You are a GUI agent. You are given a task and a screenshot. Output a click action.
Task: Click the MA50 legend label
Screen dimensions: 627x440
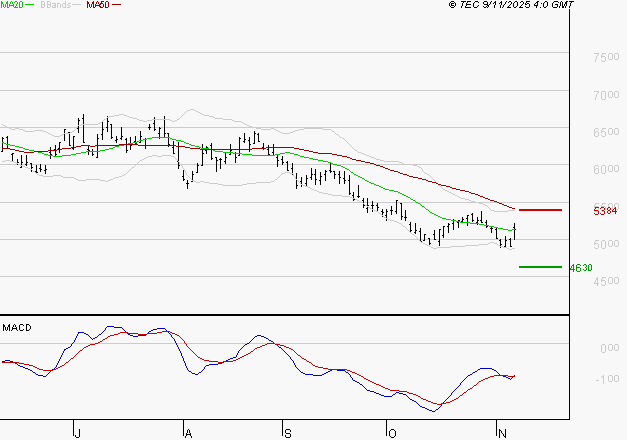coord(98,5)
